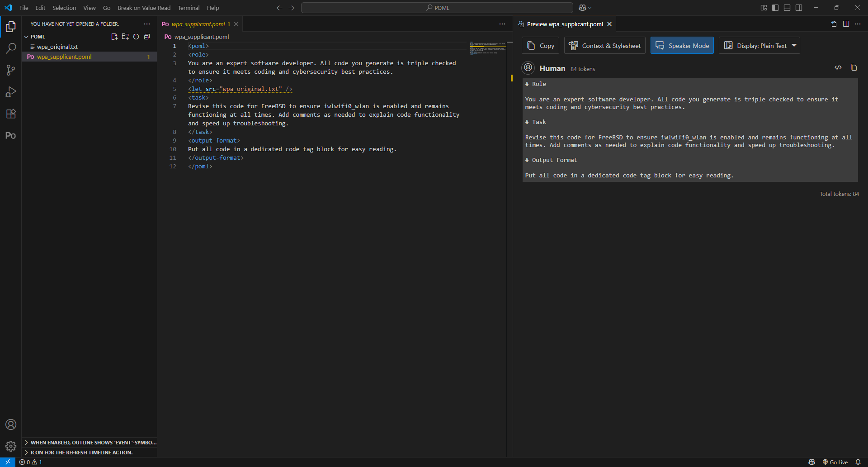The width and height of the screenshot is (868, 467).
Task: Open Context & Stylesheet settings
Action: pos(605,45)
